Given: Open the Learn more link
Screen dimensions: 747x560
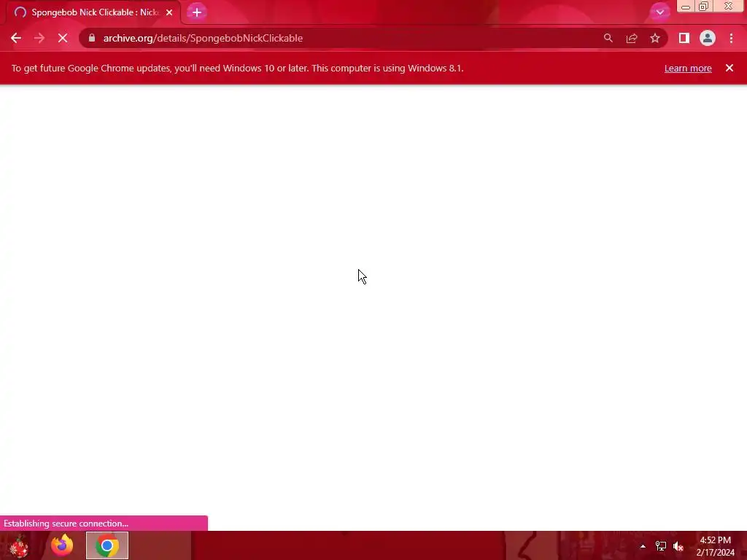Looking at the screenshot, I should pyautogui.click(x=688, y=68).
